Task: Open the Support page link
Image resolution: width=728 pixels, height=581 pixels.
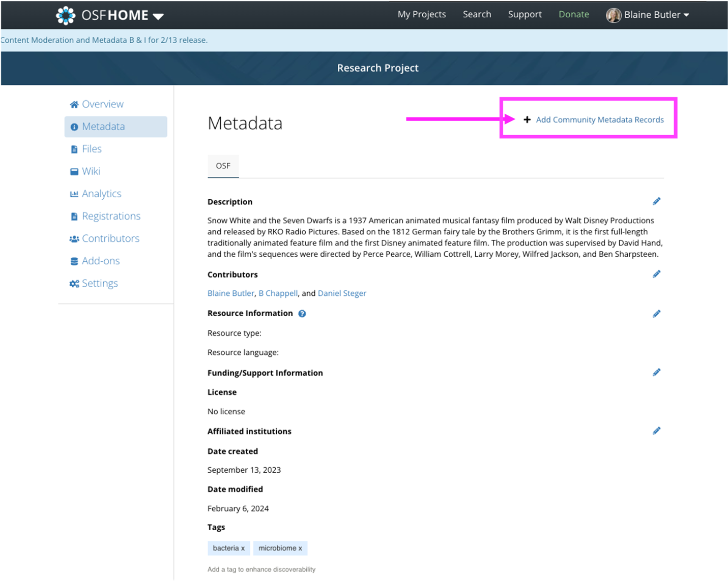Action: point(525,14)
